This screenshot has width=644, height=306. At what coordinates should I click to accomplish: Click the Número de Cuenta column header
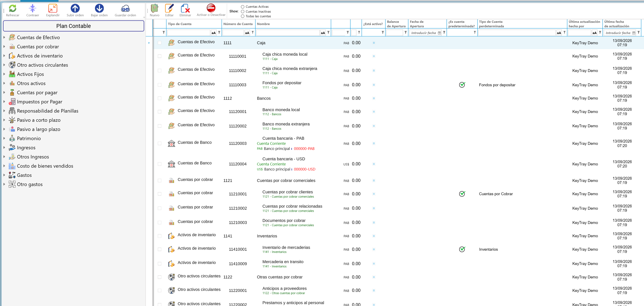(x=238, y=24)
